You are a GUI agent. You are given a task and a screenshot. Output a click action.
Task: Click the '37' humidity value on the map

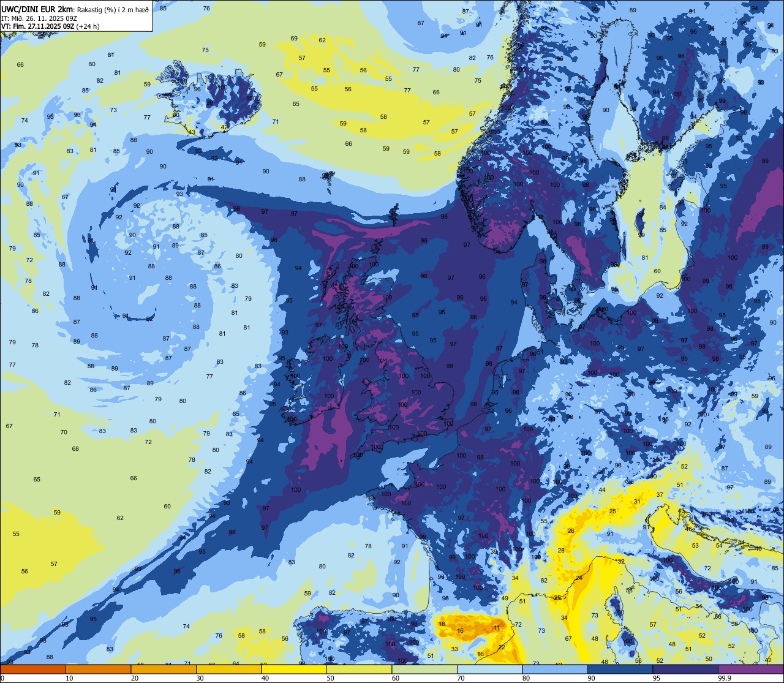[660, 494]
